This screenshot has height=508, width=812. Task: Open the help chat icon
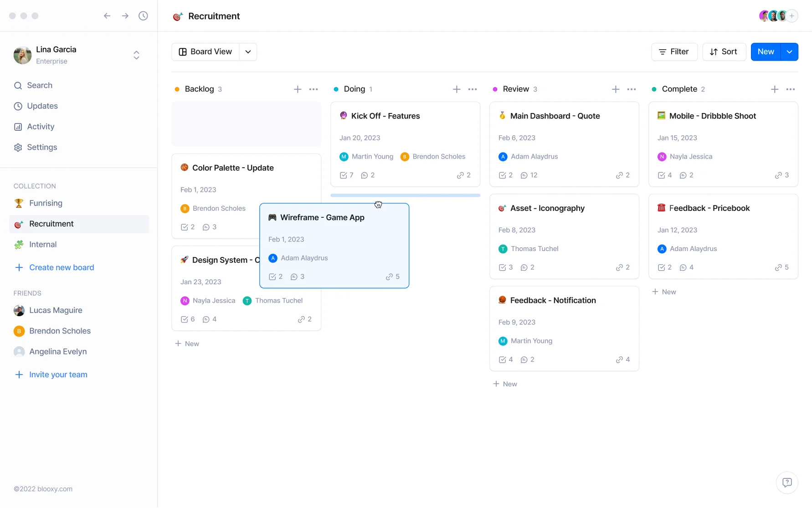(x=787, y=482)
